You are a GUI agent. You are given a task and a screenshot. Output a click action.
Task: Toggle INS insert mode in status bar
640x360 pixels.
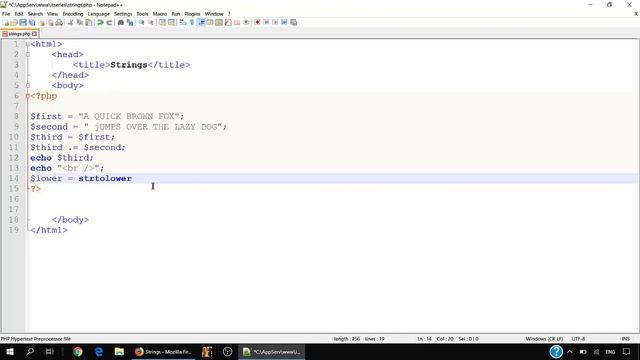[625, 339]
